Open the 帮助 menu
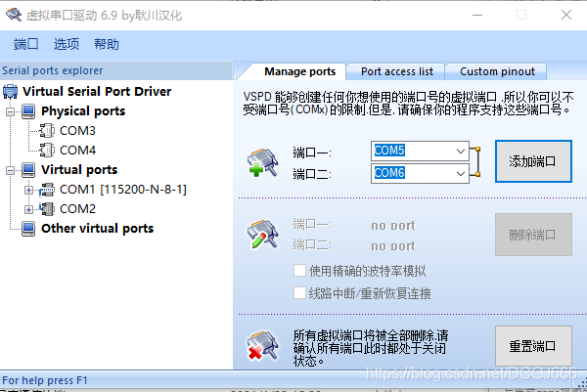 pos(107,44)
